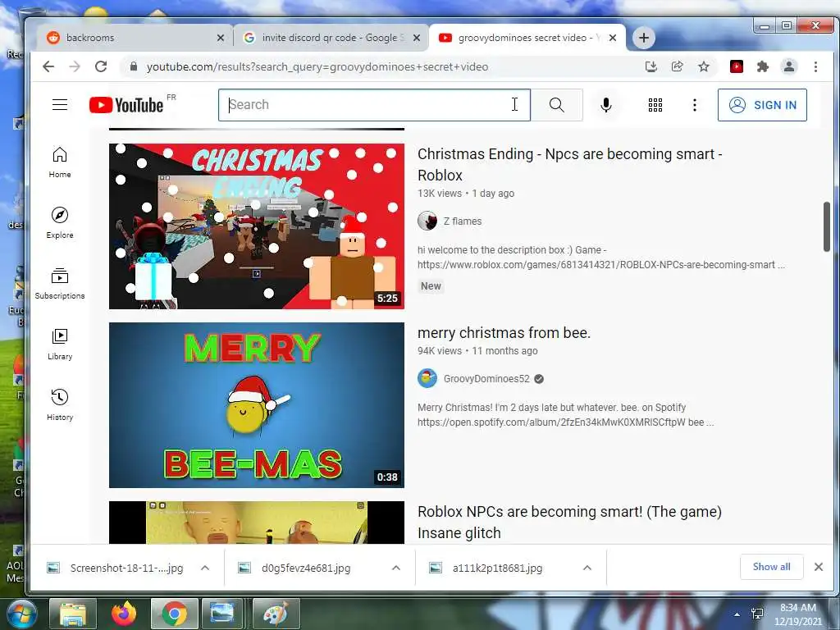Image resolution: width=840 pixels, height=630 pixels.
Task: Open Z flames channel name link
Action: pyautogui.click(x=463, y=221)
